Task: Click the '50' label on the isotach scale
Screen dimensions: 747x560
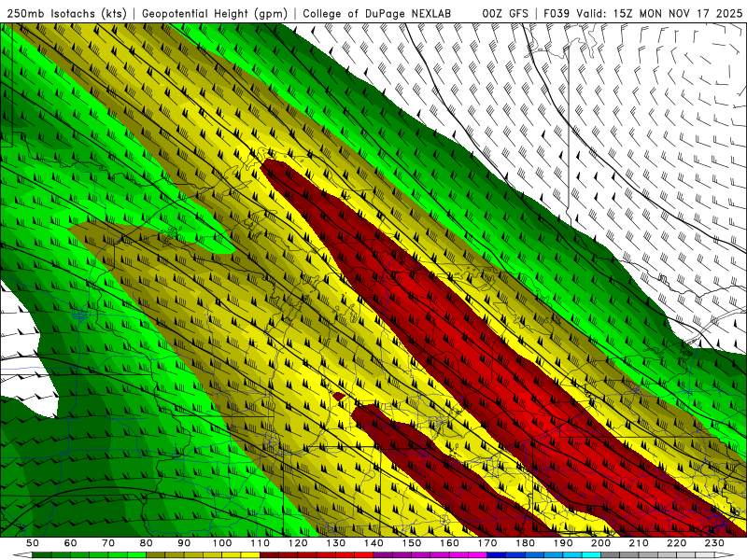Action: point(33,543)
